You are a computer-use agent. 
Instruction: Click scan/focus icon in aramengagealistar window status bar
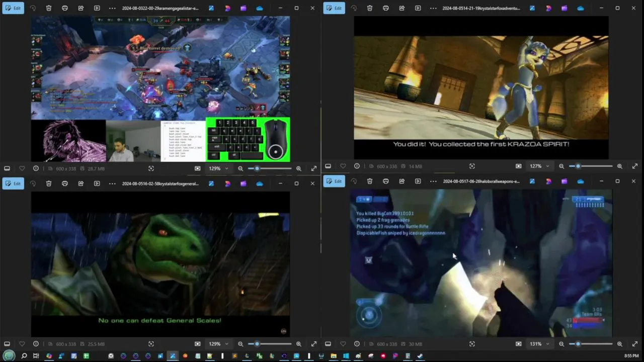point(151,168)
